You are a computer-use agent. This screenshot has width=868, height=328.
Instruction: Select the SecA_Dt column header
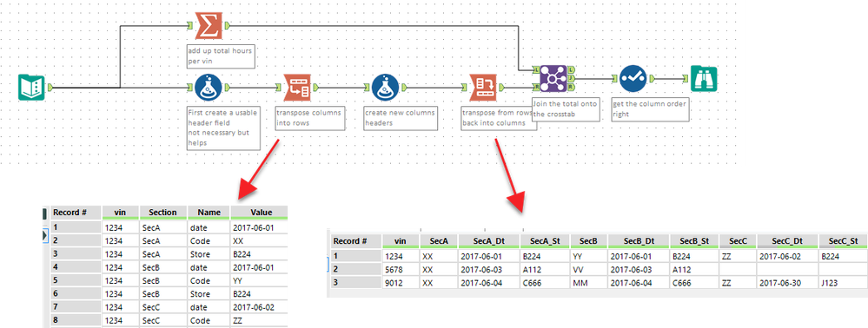(x=488, y=240)
